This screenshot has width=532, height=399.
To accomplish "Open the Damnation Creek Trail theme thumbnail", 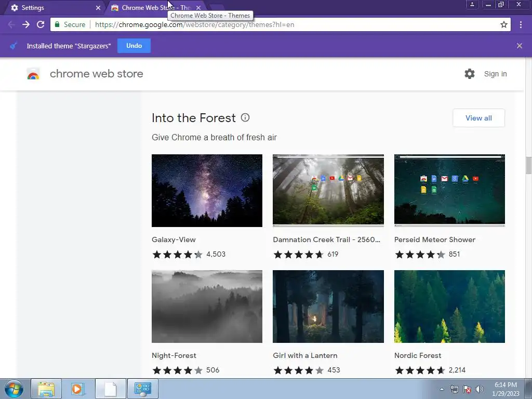I will [328, 191].
